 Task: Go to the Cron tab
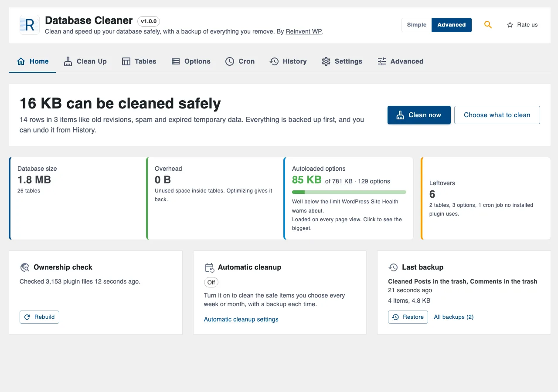click(x=240, y=61)
